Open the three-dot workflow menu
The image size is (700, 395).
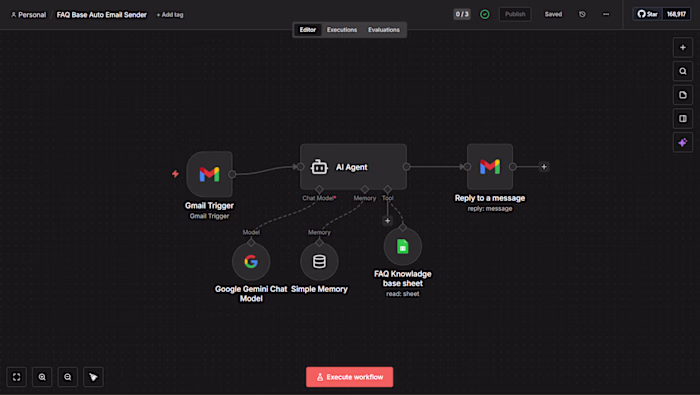(x=606, y=14)
